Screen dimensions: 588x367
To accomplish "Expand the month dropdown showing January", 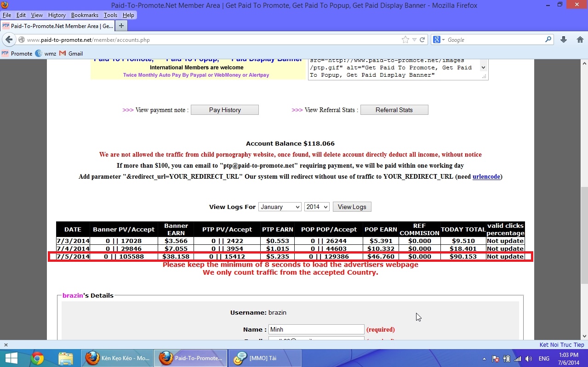I will click(x=280, y=207).
